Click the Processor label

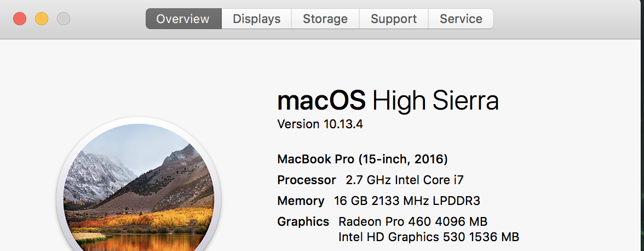[x=307, y=180]
